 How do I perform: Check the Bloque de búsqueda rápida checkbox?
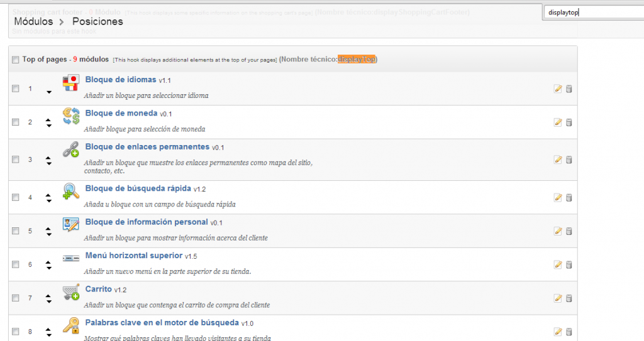[16, 197]
